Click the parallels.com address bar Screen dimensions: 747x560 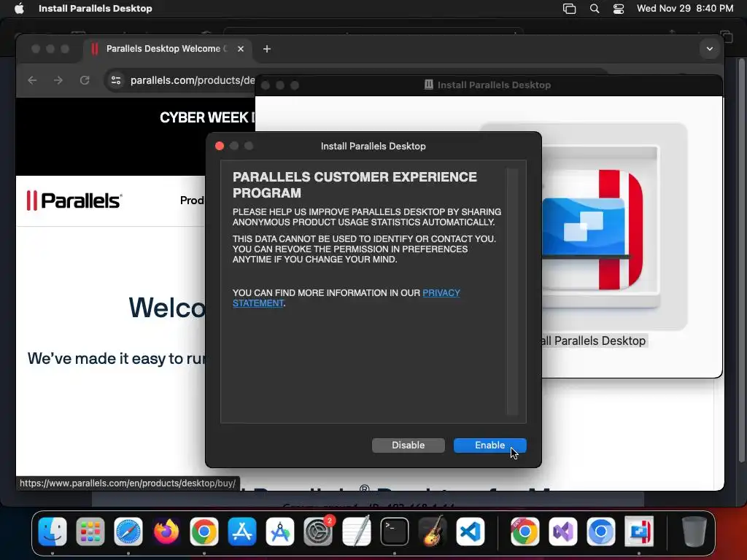[193, 80]
